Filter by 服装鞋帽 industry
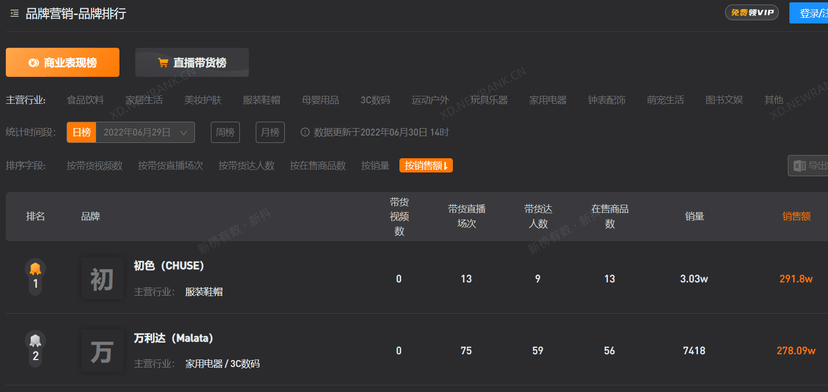Screen dimensions: 828x392 pyautogui.click(x=261, y=100)
